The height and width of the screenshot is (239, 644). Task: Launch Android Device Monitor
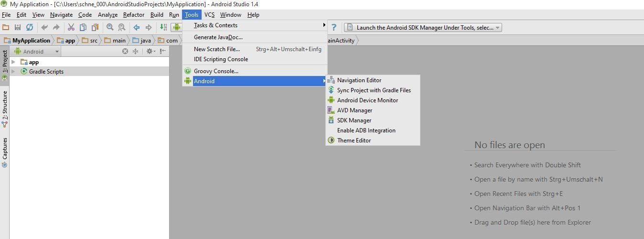click(x=373, y=100)
